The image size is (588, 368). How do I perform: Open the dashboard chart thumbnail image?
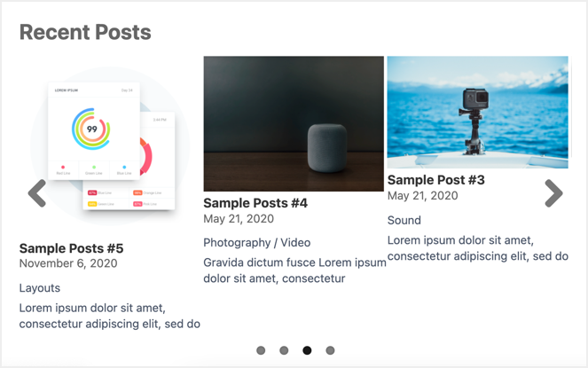click(111, 146)
